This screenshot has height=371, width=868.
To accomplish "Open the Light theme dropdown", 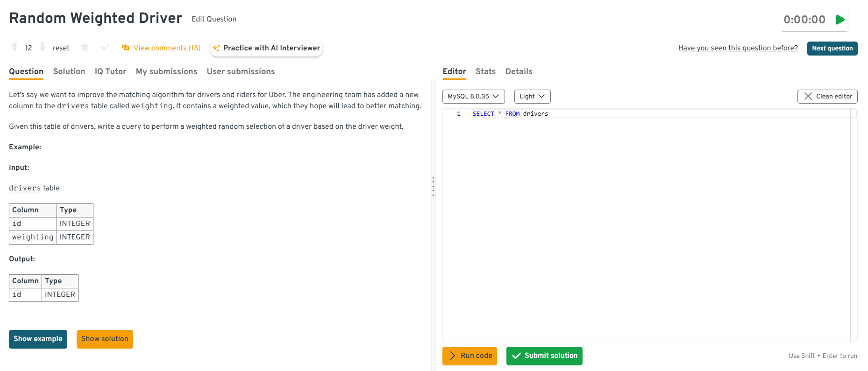I will (x=532, y=97).
